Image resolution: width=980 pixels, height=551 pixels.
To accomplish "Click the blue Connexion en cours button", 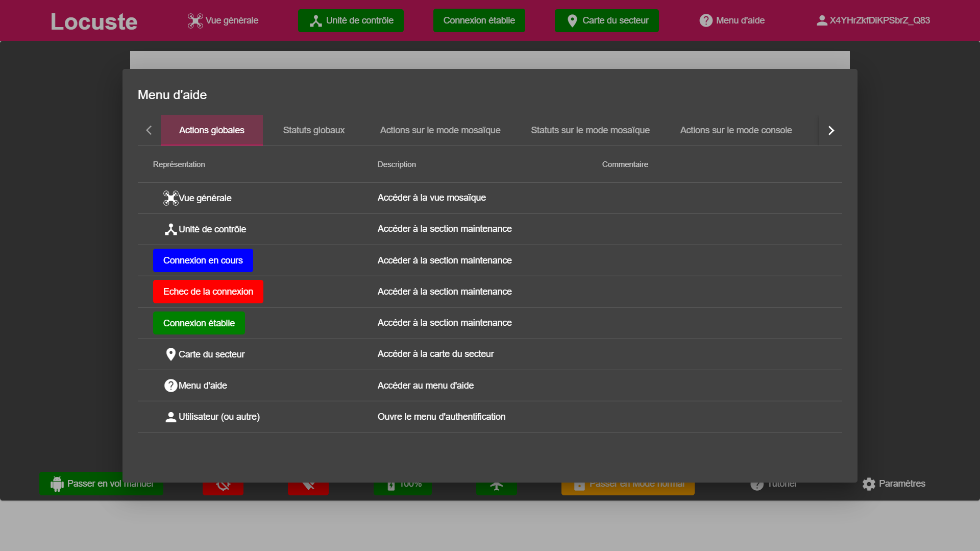I will [203, 260].
